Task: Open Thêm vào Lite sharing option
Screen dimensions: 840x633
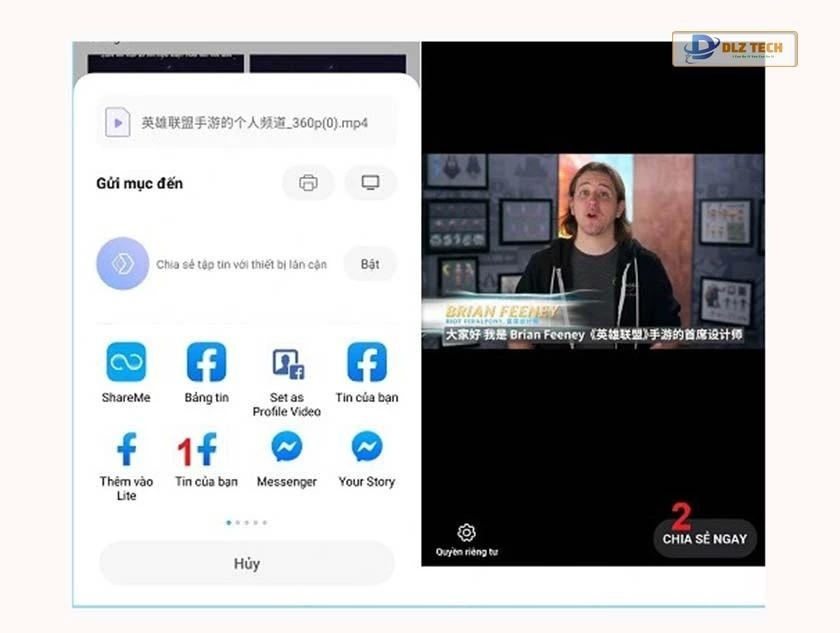Action: pyautogui.click(x=124, y=450)
